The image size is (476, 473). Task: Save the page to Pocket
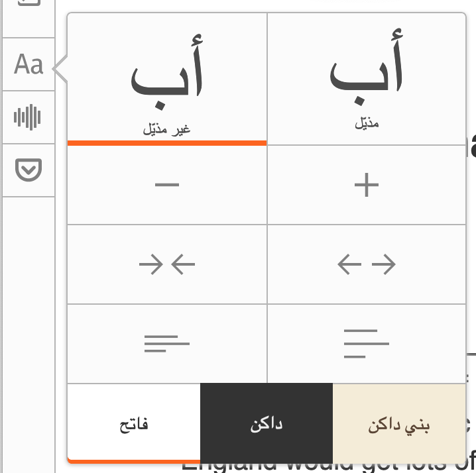pos(29,170)
